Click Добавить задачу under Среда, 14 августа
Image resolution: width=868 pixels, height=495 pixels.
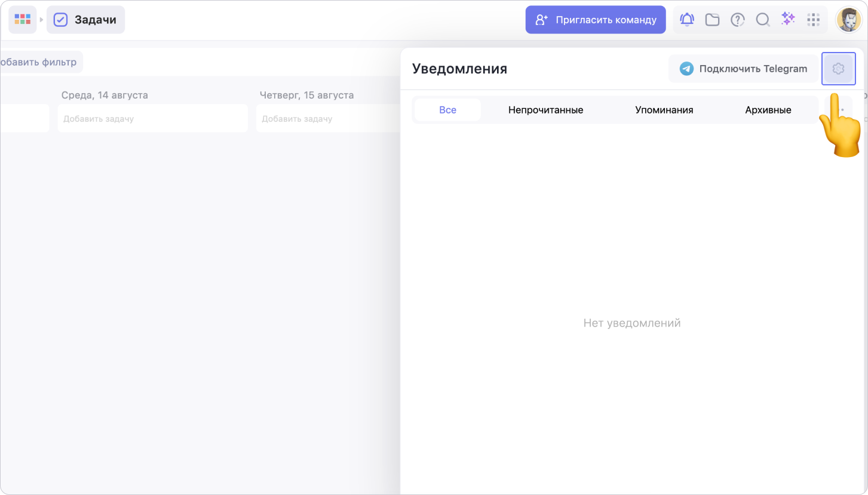152,119
